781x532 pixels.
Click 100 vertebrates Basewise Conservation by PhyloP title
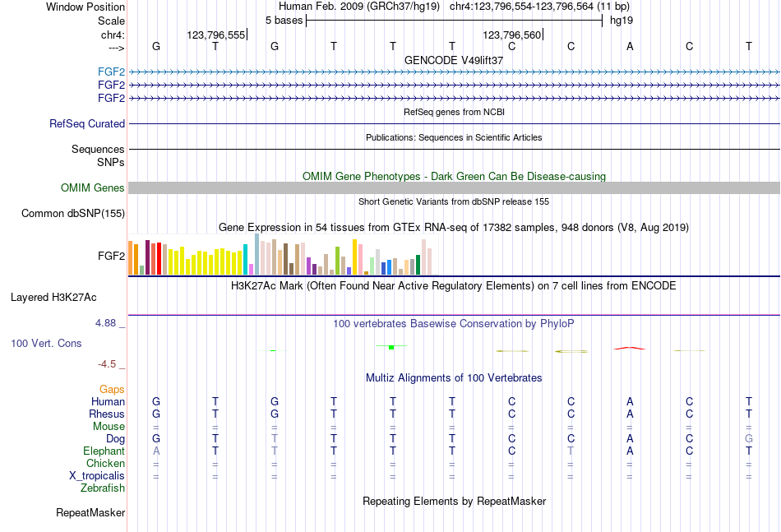click(454, 324)
